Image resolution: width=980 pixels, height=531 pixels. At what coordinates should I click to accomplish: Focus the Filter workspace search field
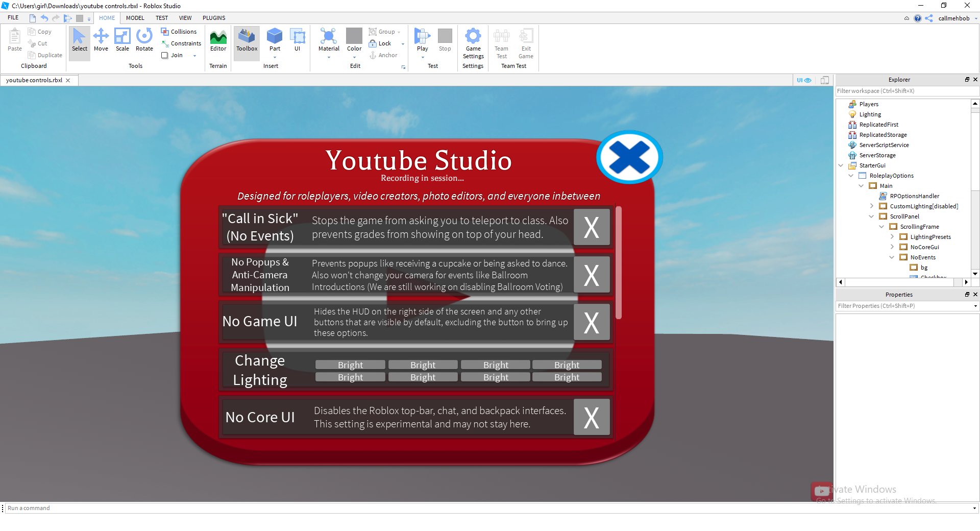(x=907, y=91)
